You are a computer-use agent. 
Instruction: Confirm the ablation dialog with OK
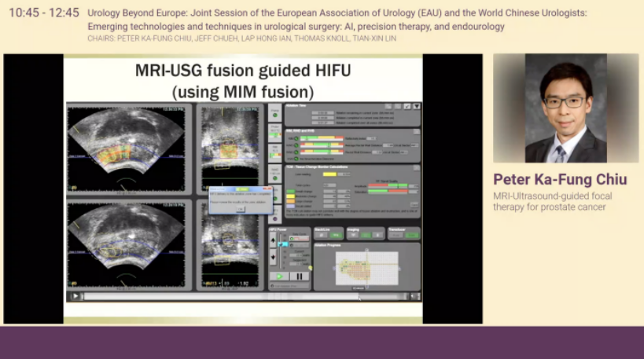[241, 209]
